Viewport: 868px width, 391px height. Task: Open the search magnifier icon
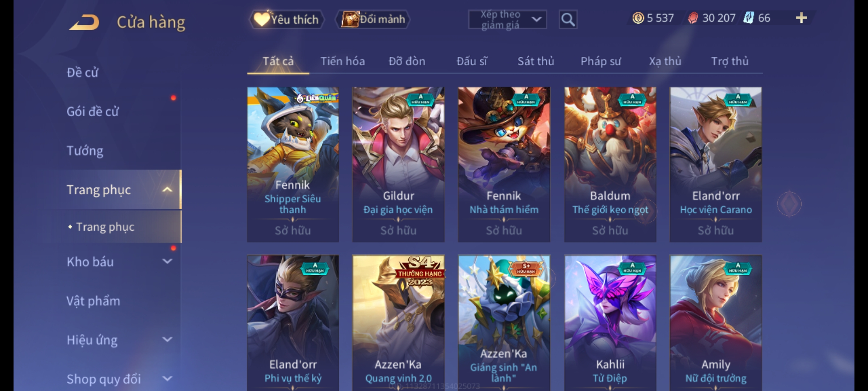point(568,20)
